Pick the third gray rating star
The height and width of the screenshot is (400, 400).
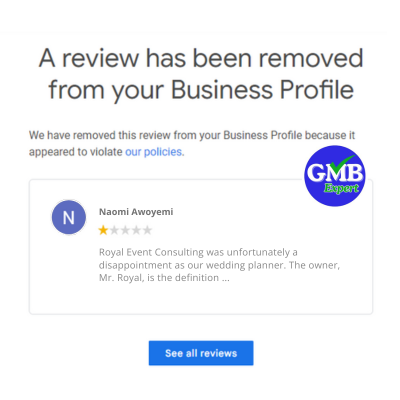[x=125, y=230]
